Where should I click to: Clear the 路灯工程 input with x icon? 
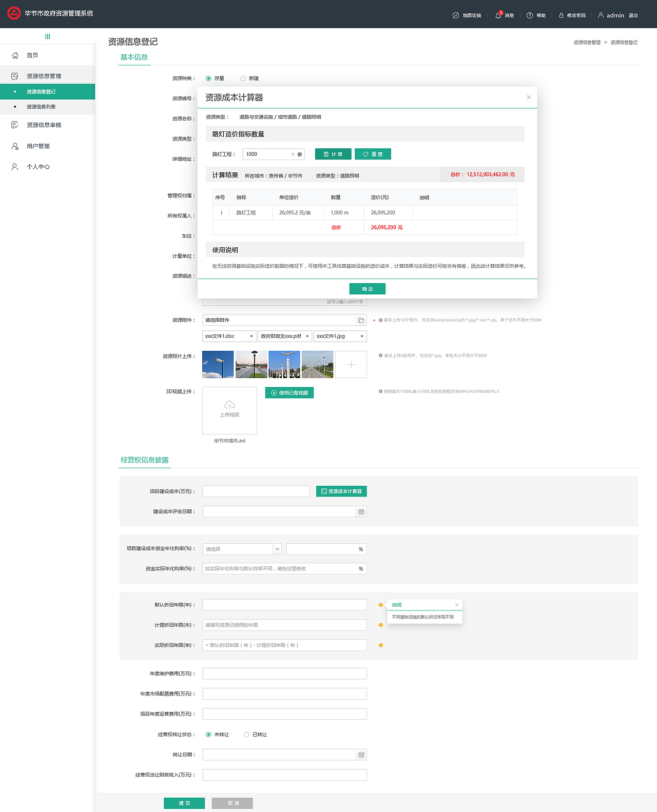pyautogui.click(x=293, y=154)
